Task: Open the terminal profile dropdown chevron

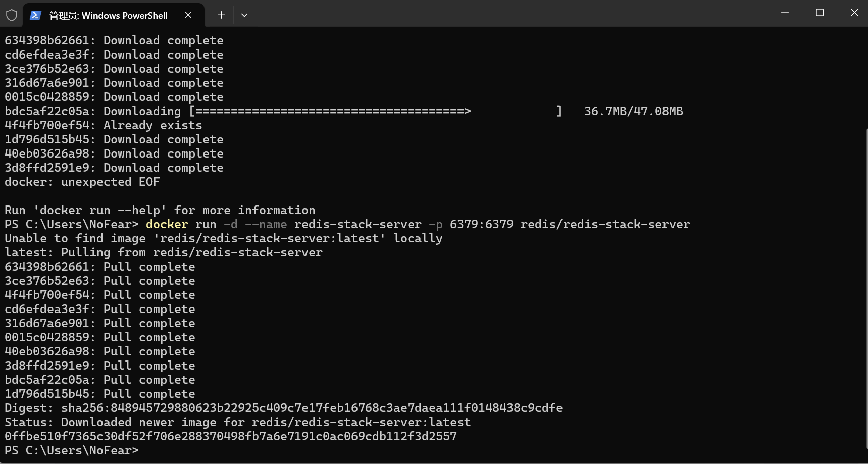Action: coord(244,15)
